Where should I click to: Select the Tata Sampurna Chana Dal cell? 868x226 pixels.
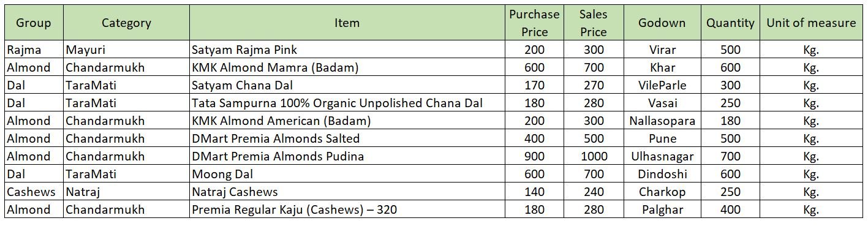[x=347, y=103]
